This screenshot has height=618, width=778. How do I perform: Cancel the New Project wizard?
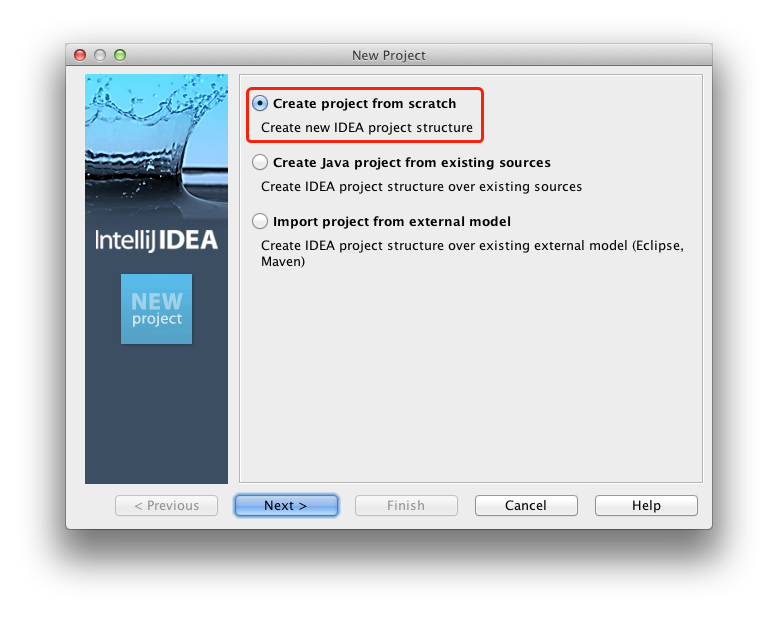(x=526, y=505)
